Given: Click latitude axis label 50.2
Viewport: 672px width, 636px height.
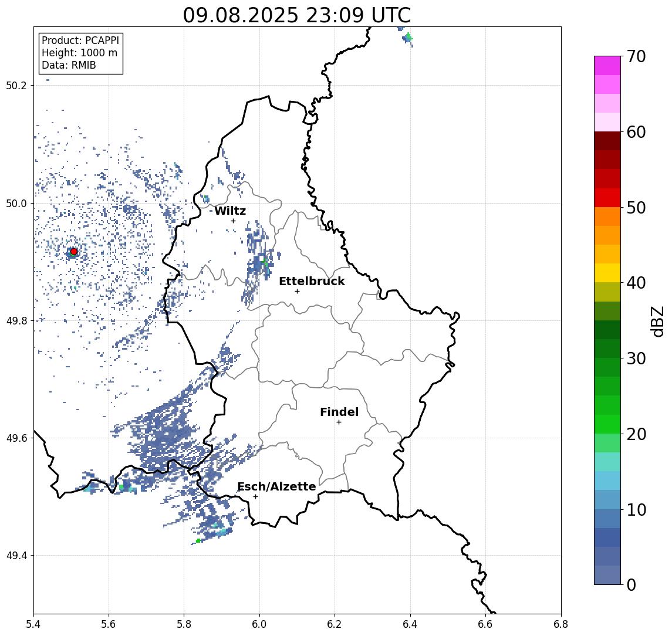Looking at the screenshot, I should tap(16, 85).
